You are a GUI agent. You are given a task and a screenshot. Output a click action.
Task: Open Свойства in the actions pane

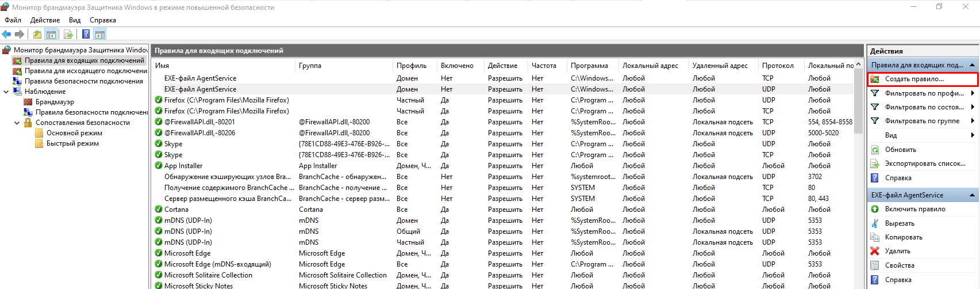pyautogui.click(x=900, y=265)
